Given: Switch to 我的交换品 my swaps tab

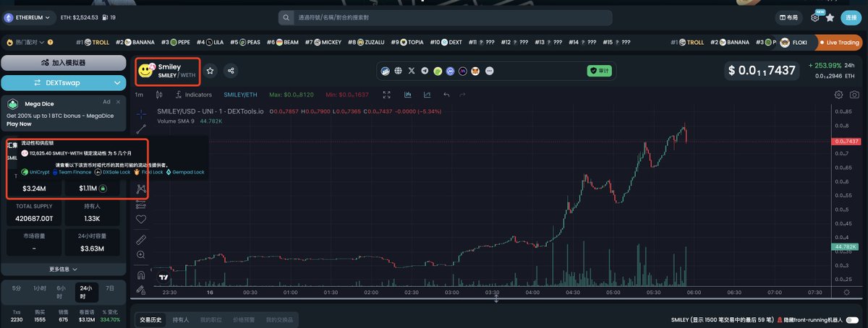Looking at the screenshot, I should tap(279, 319).
